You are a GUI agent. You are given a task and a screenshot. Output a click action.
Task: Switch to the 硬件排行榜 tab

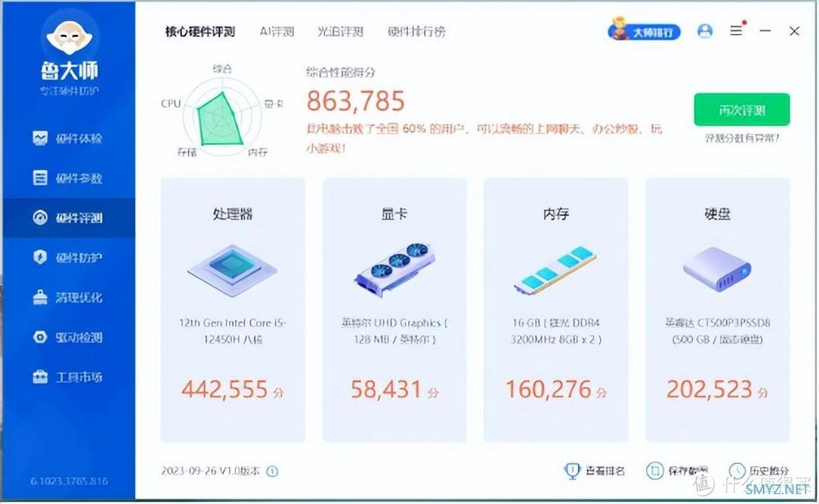[x=416, y=32]
